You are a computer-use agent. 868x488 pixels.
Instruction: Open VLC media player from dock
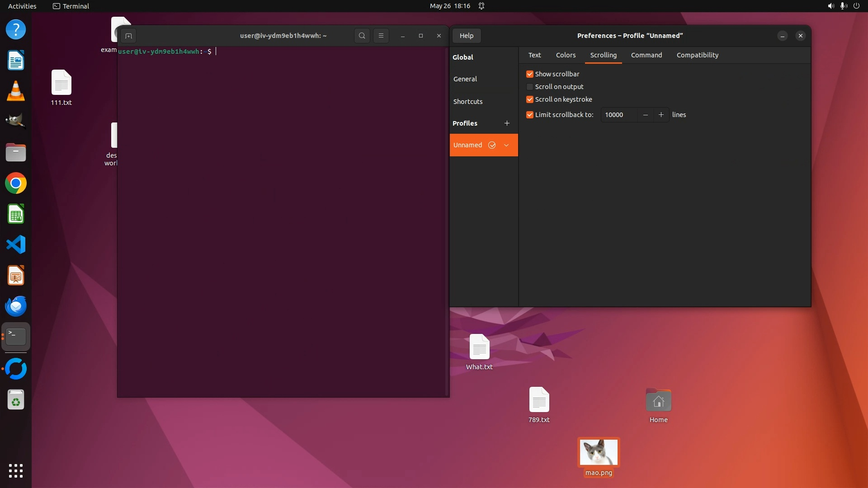[16, 91]
